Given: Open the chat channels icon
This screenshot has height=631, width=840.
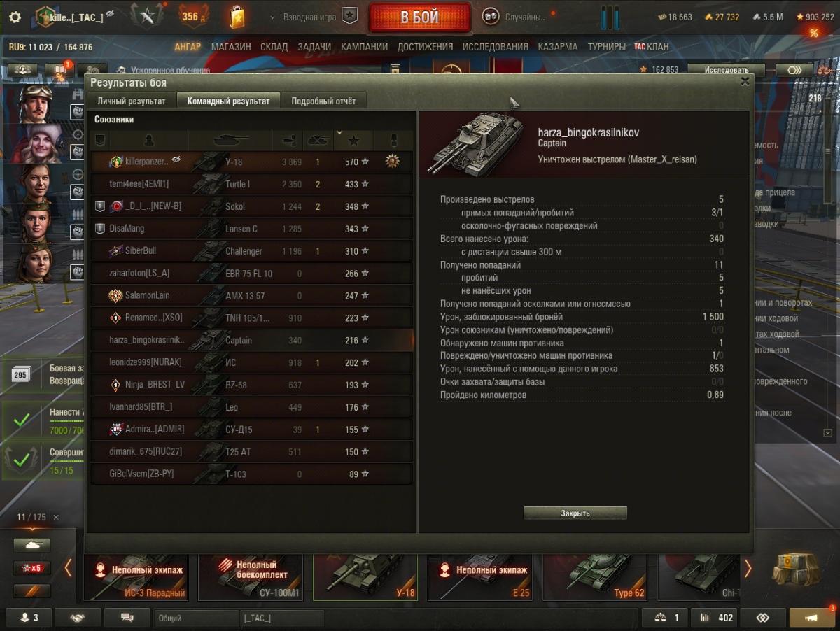Looking at the screenshot, I should click(127, 618).
